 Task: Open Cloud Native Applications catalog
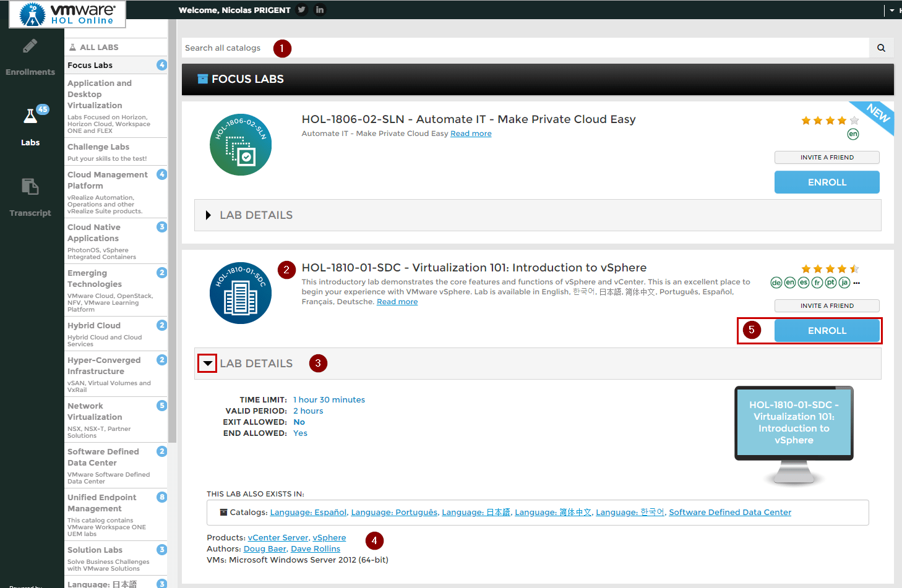(116, 241)
